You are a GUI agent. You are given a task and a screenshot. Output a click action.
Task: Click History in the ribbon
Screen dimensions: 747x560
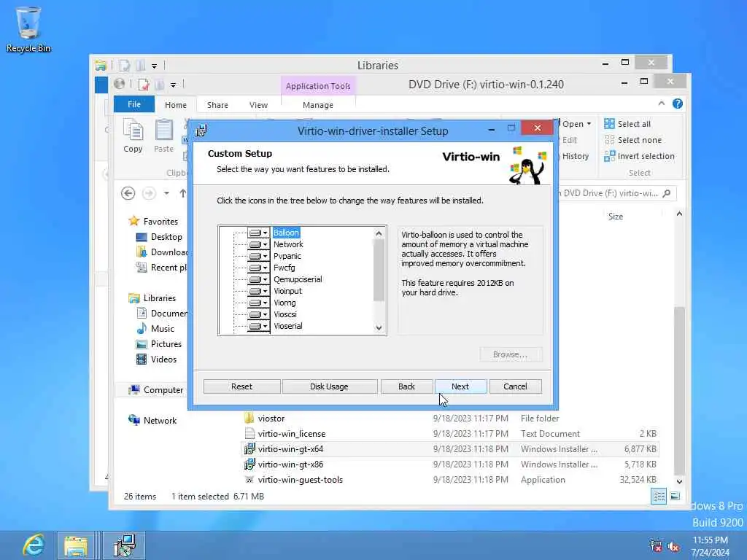pyautogui.click(x=575, y=156)
